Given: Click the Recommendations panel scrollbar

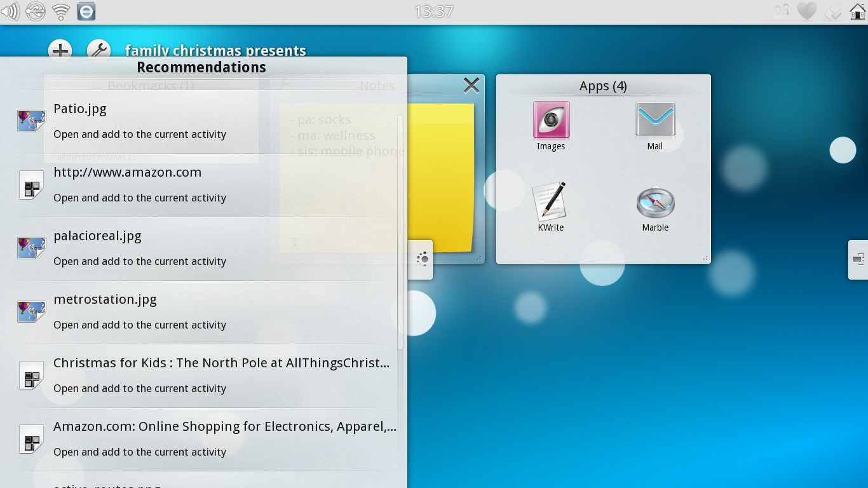Looking at the screenshot, I should click(400, 232).
